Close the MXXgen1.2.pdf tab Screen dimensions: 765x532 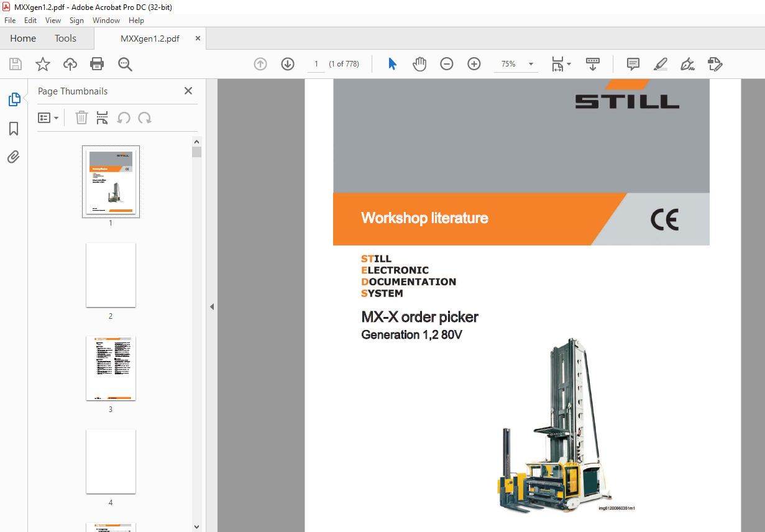(x=198, y=39)
